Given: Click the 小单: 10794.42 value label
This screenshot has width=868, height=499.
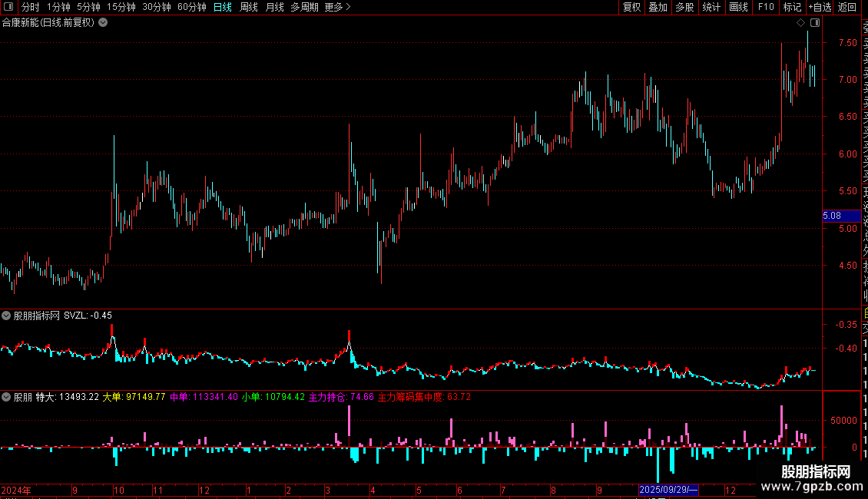Looking at the screenshot, I should click(273, 397).
